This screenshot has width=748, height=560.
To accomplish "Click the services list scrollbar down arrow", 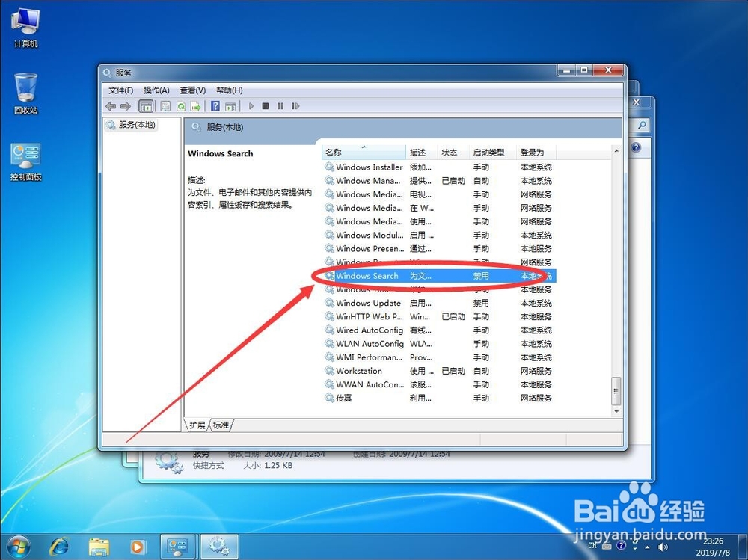I will 618,411.
